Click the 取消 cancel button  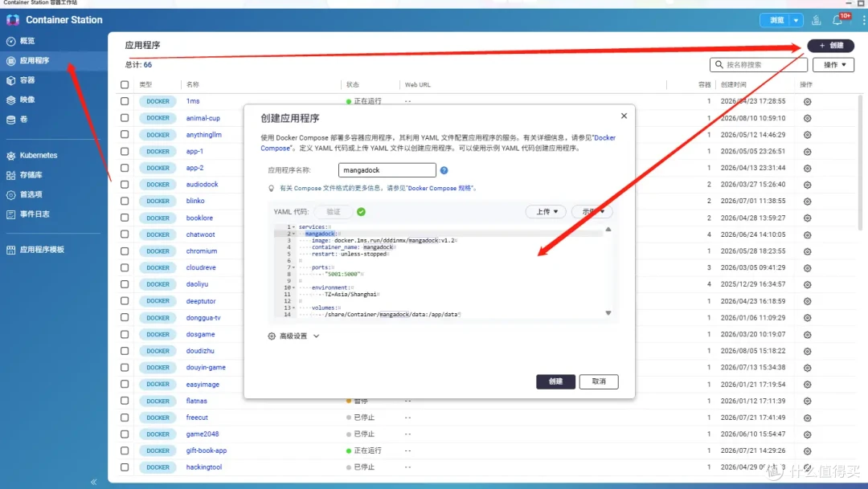(x=599, y=381)
